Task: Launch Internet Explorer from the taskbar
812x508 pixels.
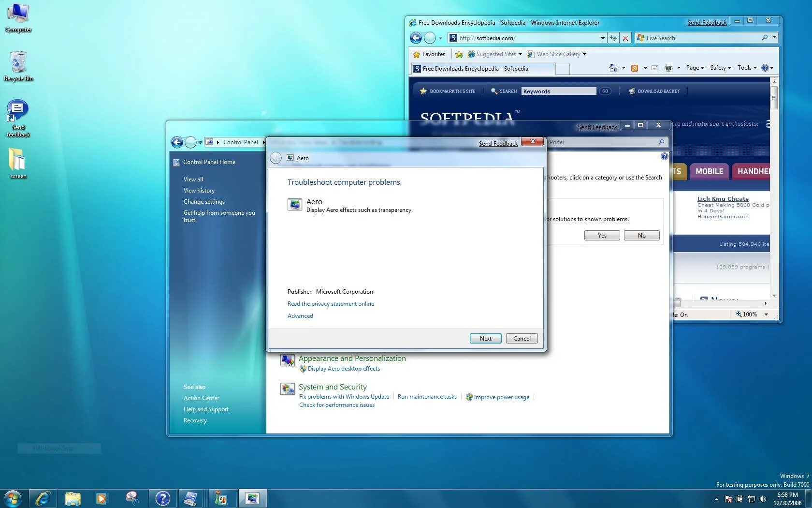Action: (x=43, y=498)
